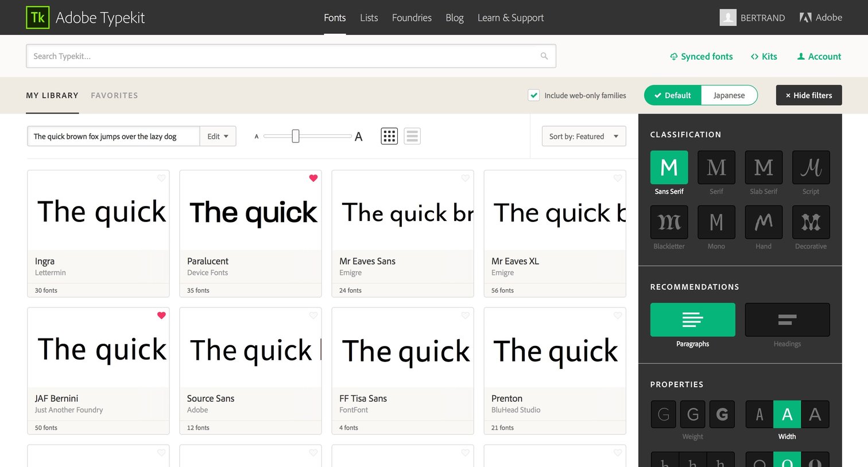Adjust the font size slider handle
Screen dimensions: 868x467
(x=296, y=136)
